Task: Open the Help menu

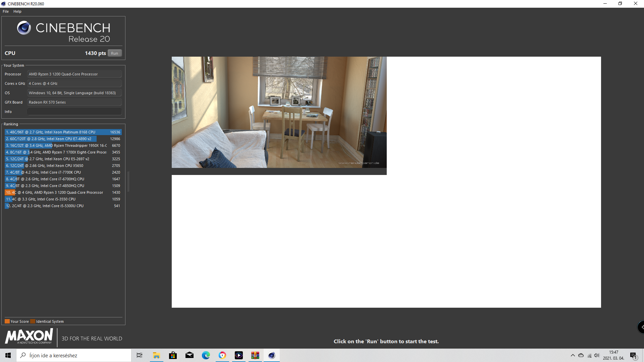Action: [17, 11]
